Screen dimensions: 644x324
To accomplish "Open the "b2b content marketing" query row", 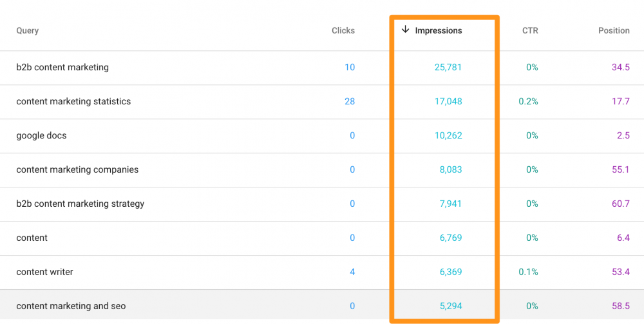I will click(x=62, y=67).
